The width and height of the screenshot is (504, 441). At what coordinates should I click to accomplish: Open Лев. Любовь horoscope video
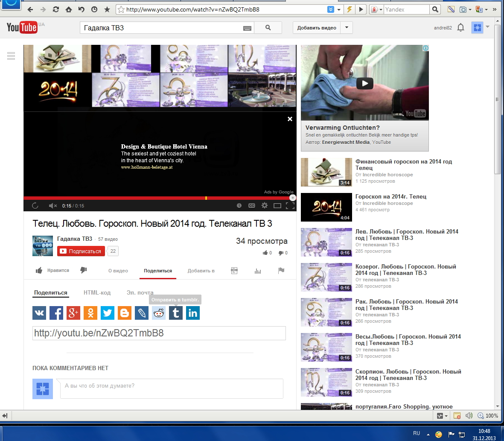click(407, 235)
